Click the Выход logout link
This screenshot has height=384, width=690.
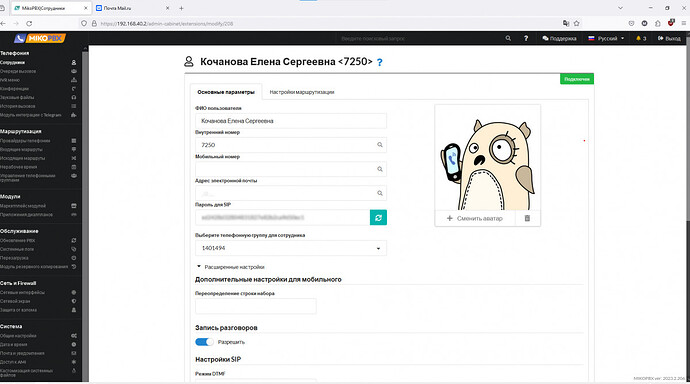669,38
